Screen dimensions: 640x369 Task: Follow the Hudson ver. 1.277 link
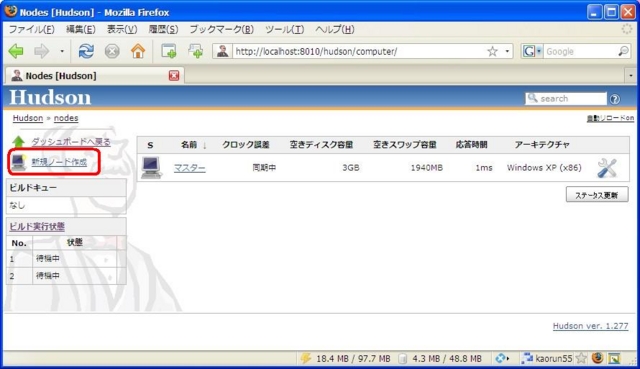click(x=590, y=326)
